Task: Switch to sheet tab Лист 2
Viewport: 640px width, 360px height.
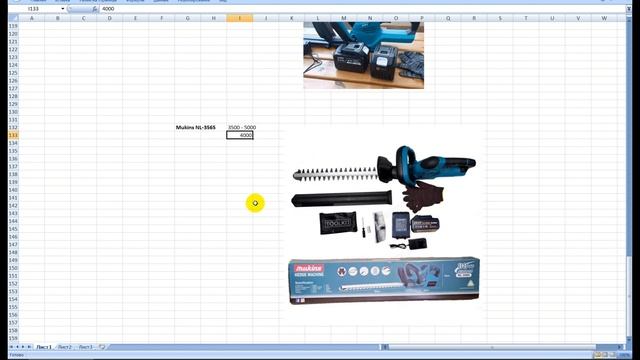Action: click(x=64, y=347)
